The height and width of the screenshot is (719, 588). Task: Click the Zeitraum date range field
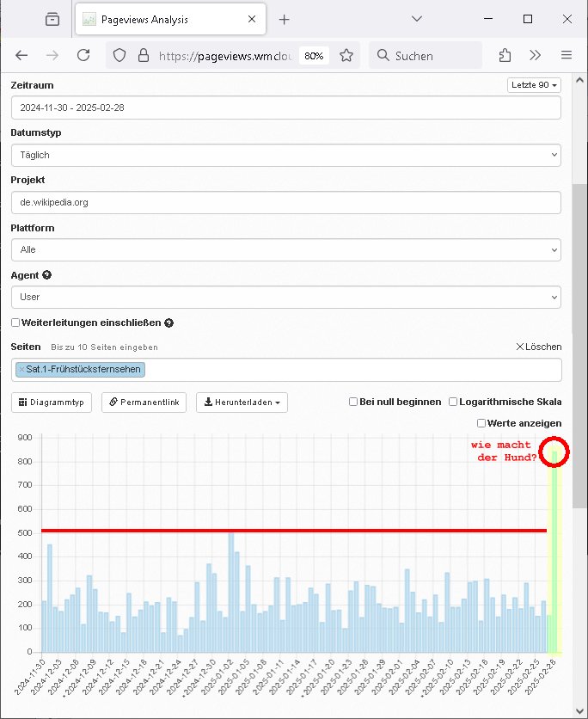pyautogui.click(x=286, y=108)
